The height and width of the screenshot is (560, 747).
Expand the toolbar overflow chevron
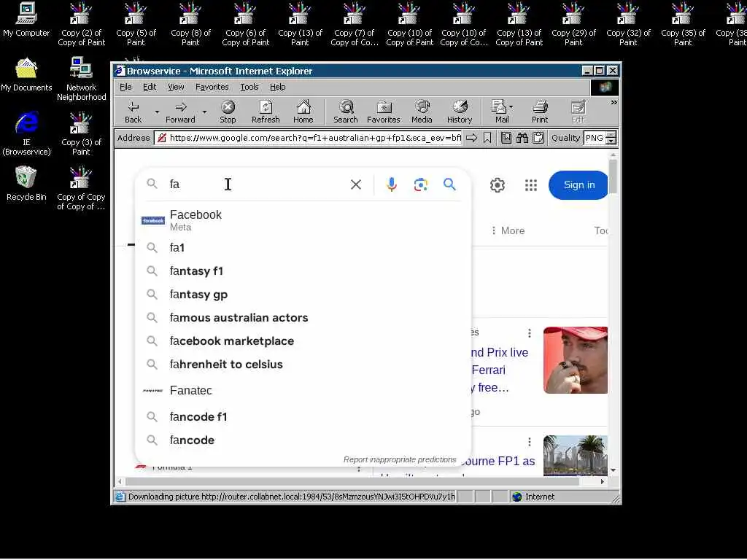[x=614, y=102]
